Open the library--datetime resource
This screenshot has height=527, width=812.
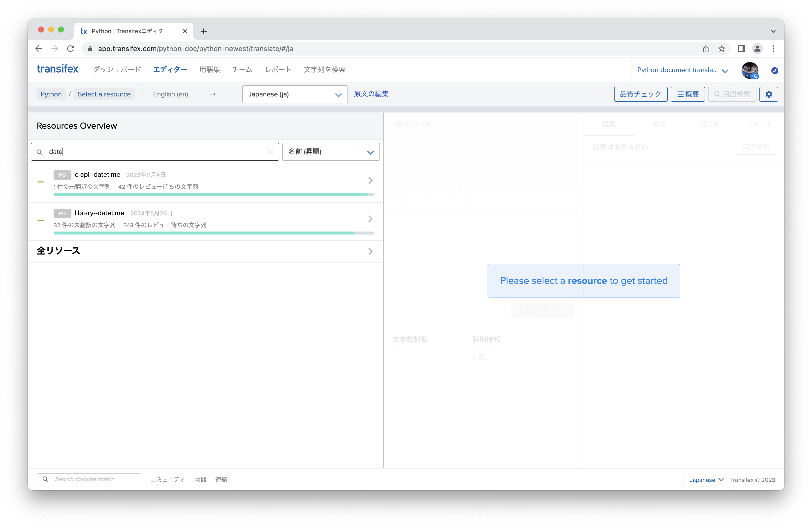[x=99, y=213]
